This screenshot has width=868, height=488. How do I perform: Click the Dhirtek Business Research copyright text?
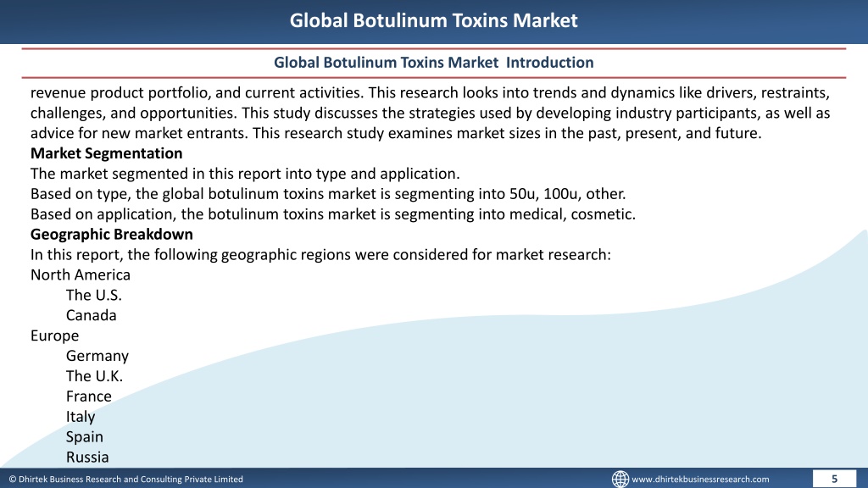click(125, 480)
